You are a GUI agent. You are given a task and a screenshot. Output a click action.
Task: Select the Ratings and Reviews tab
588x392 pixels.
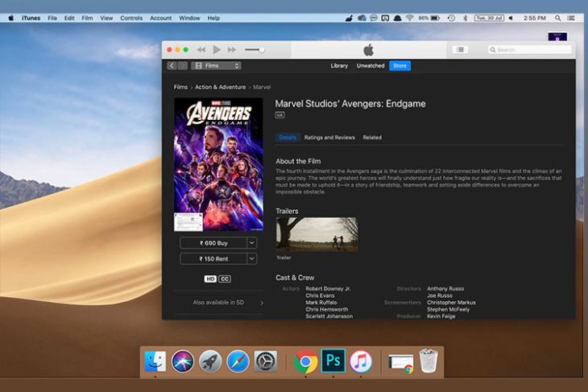pyautogui.click(x=329, y=138)
